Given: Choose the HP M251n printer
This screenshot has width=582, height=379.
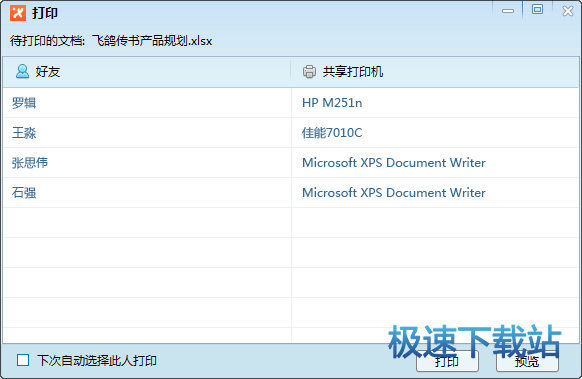Looking at the screenshot, I should [x=332, y=103].
